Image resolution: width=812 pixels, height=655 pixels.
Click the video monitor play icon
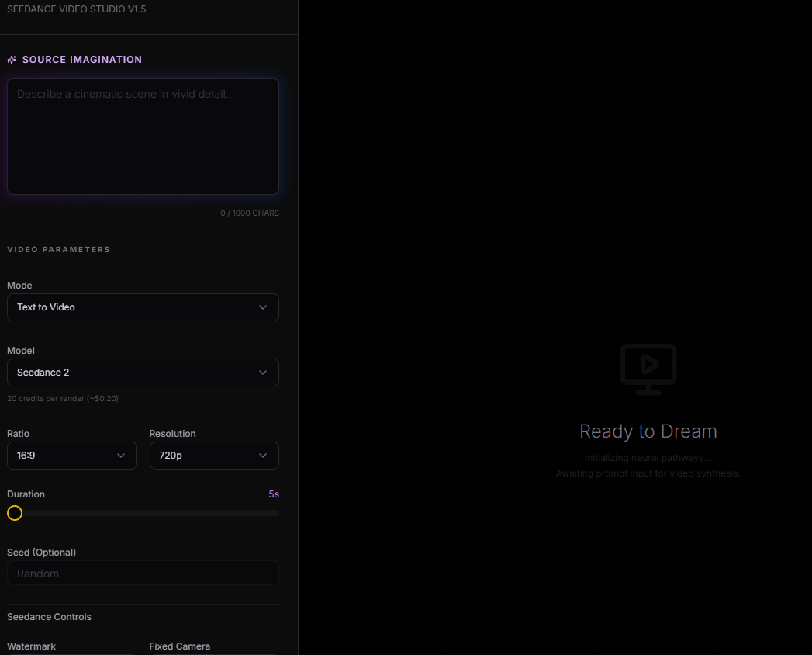pyautogui.click(x=648, y=369)
